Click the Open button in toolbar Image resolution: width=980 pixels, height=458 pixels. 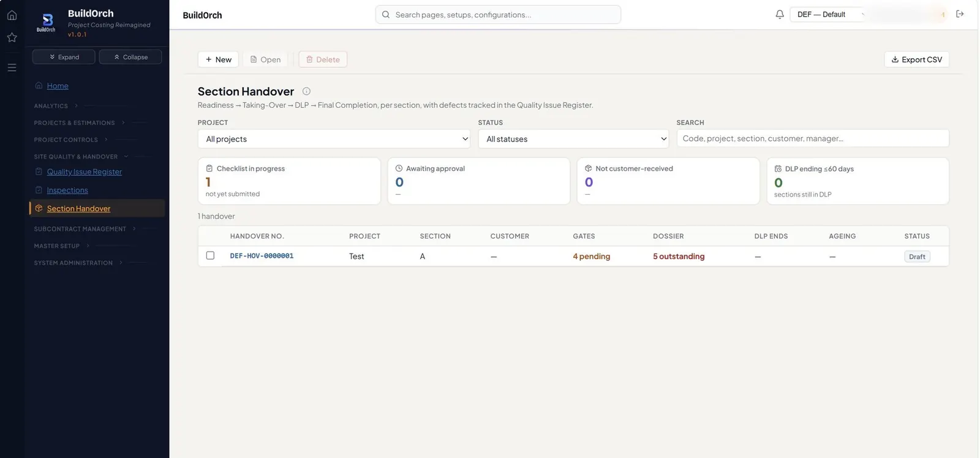point(265,59)
